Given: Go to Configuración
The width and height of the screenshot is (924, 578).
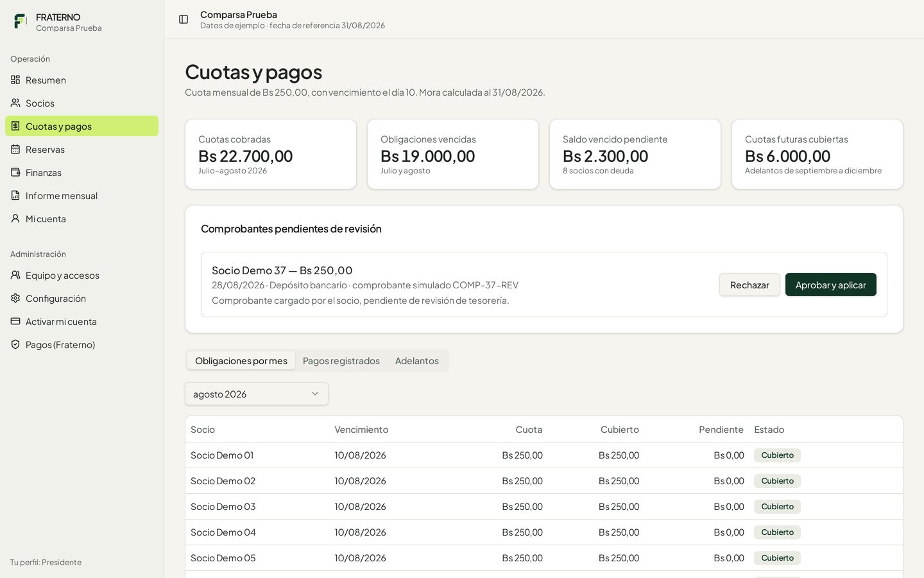Looking at the screenshot, I should click(x=81, y=298).
